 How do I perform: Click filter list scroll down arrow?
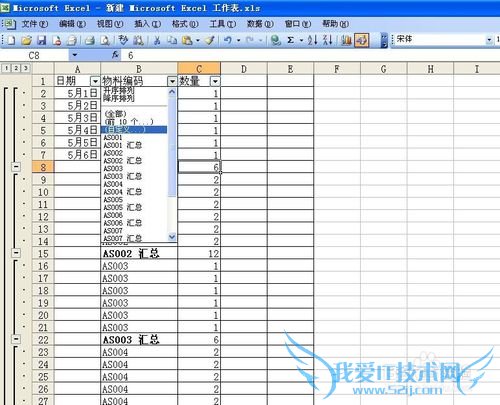[x=172, y=237]
